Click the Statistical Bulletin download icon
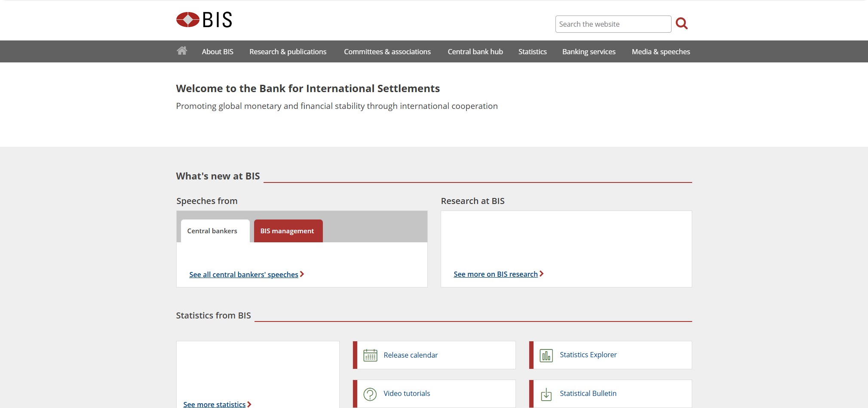The height and width of the screenshot is (408, 868). tap(546, 394)
